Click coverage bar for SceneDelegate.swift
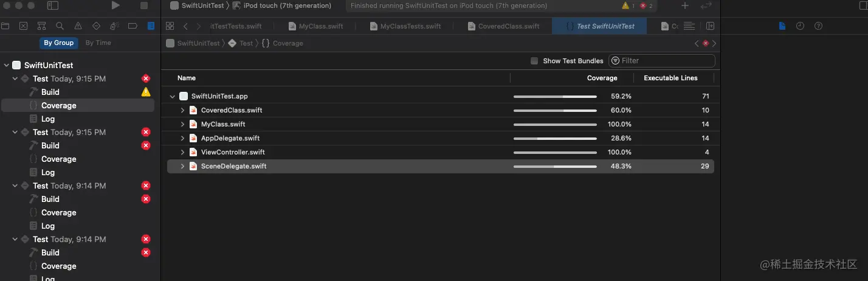The width and height of the screenshot is (868, 281). (555, 166)
